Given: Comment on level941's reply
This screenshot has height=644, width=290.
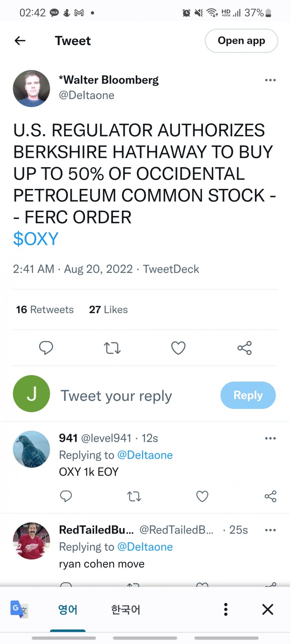Looking at the screenshot, I should point(66,496).
